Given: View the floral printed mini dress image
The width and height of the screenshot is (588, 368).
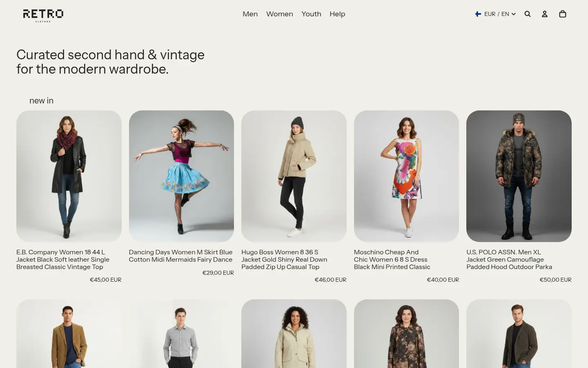Looking at the screenshot, I should click(x=406, y=176).
